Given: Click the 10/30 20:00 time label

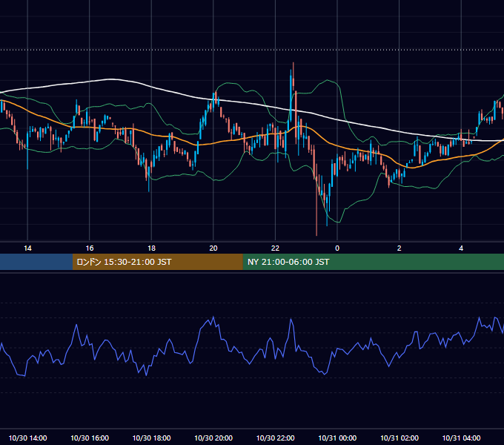Looking at the screenshot, I should tap(213, 438).
